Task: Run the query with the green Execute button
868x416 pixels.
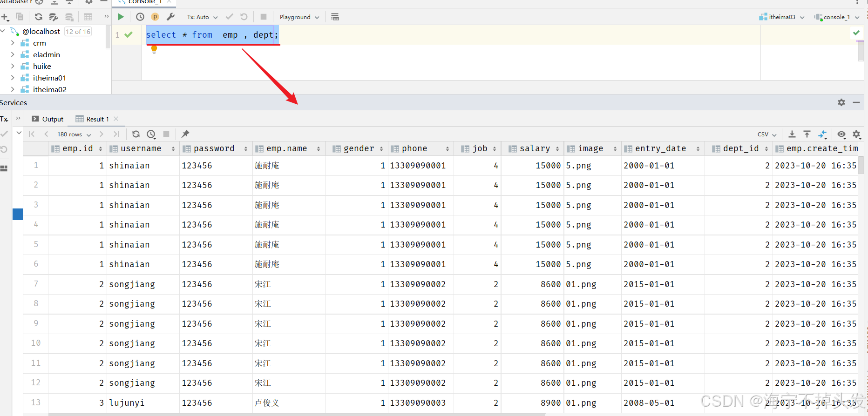Action: 121,17
